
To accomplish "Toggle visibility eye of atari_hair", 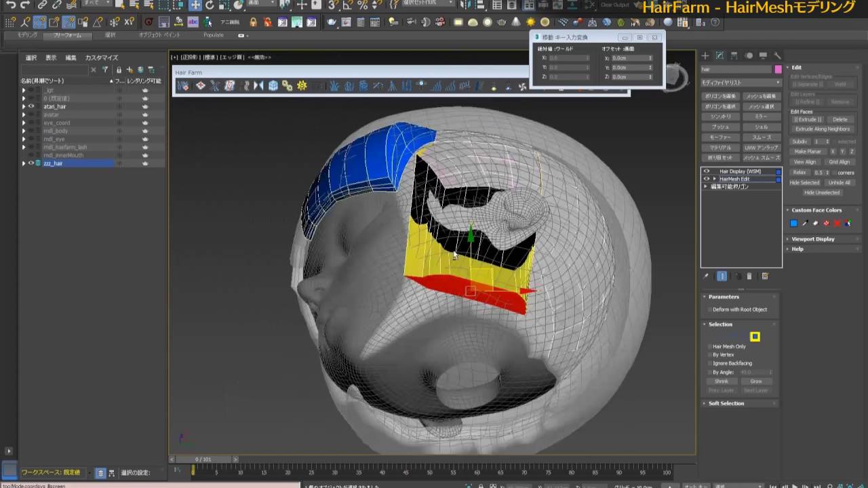I will pos(31,106).
